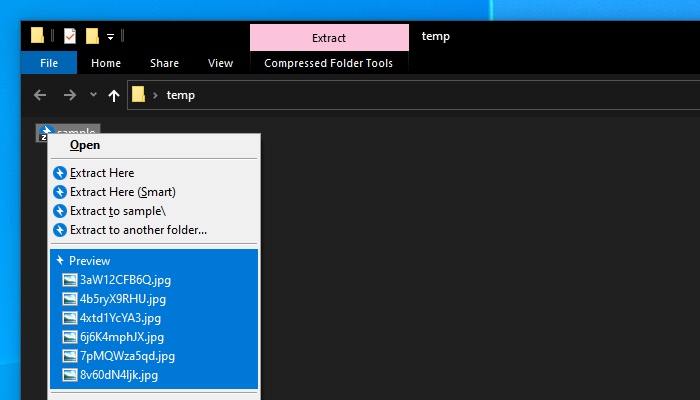Viewport: 700px width, 400px height.
Task: Open the File ribbon tab
Action: click(x=48, y=63)
